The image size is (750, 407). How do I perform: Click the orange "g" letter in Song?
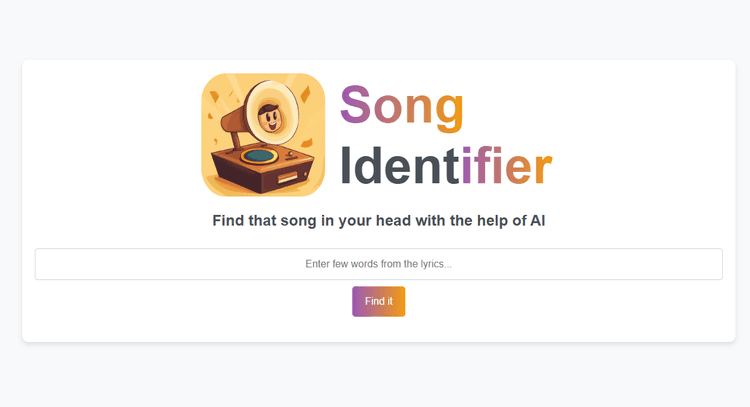click(449, 108)
